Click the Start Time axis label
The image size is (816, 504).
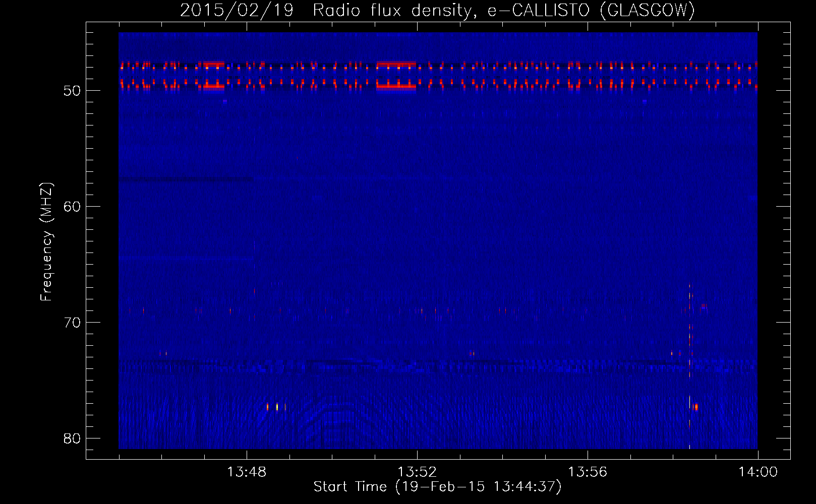tap(437, 487)
